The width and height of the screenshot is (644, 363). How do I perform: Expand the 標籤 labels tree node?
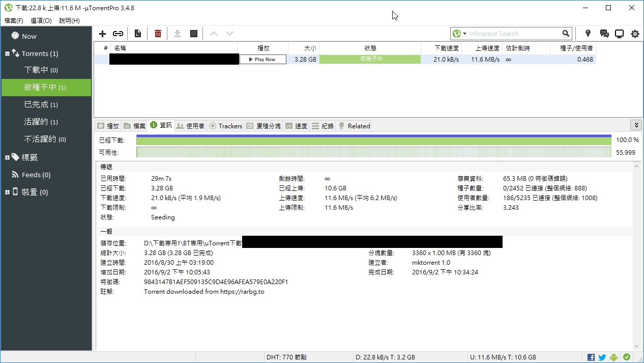tap(7, 157)
